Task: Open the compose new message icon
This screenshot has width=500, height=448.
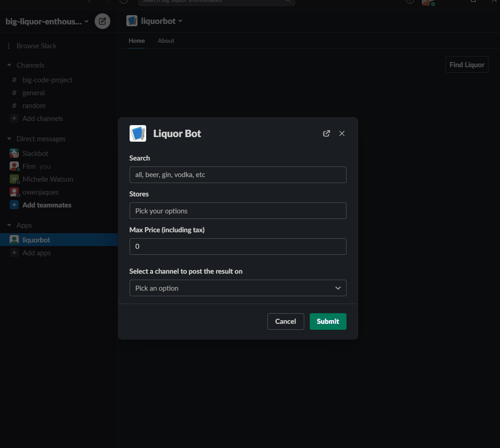Action: [102, 21]
